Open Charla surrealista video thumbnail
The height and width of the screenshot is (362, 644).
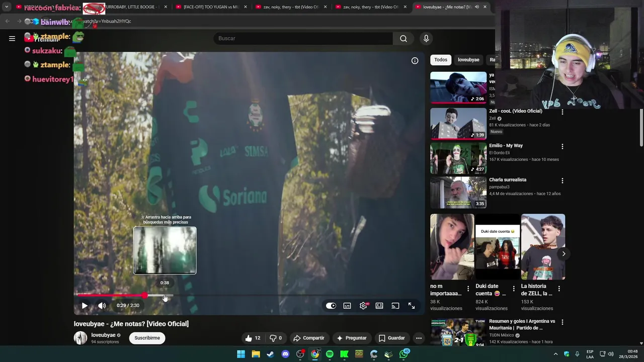(458, 192)
